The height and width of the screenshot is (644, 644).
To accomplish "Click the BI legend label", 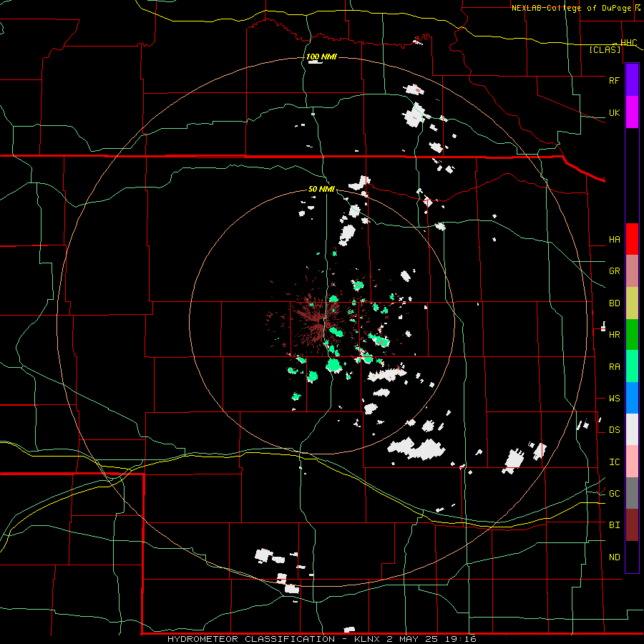I will pyautogui.click(x=614, y=525).
